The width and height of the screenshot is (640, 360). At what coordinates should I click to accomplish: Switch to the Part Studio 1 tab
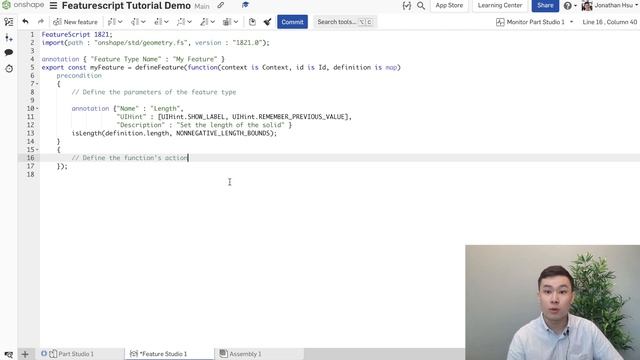(x=76, y=354)
